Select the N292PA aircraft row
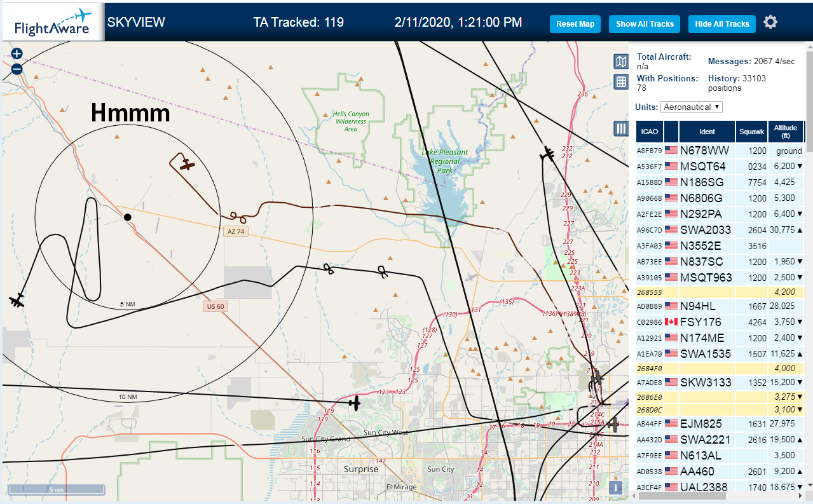The image size is (813, 504). 720,214
